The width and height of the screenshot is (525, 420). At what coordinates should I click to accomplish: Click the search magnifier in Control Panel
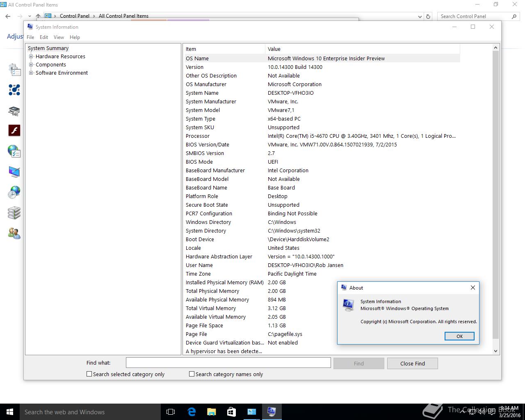tap(514, 16)
